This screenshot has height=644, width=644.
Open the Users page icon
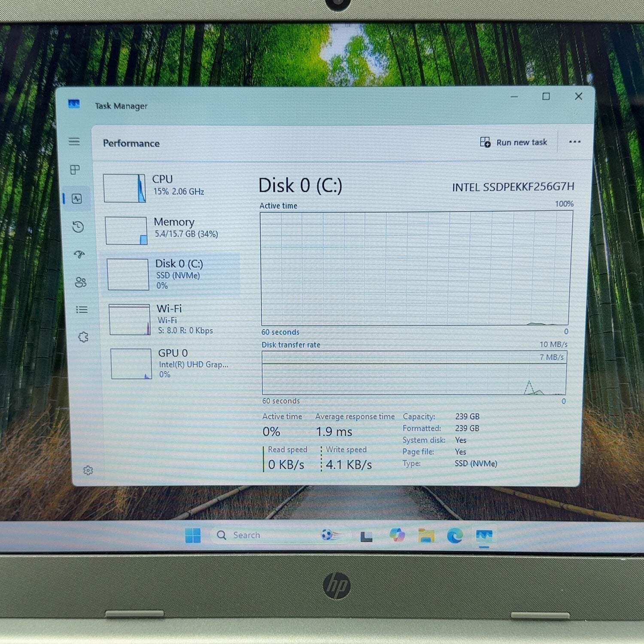pos(81,282)
